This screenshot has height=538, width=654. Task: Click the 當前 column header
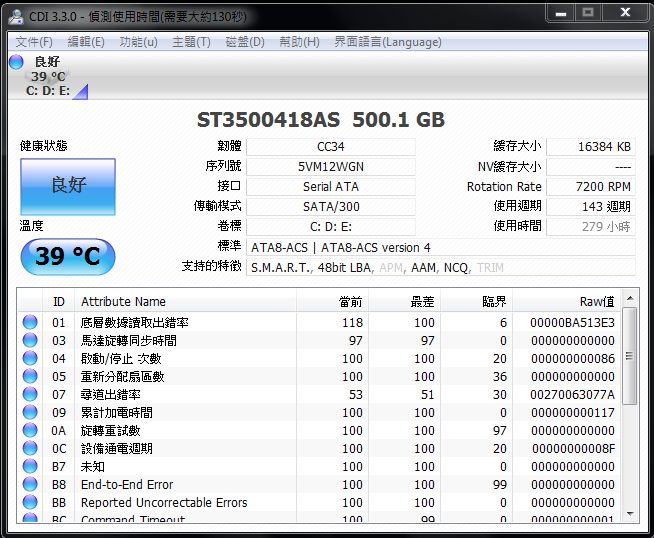pos(333,302)
